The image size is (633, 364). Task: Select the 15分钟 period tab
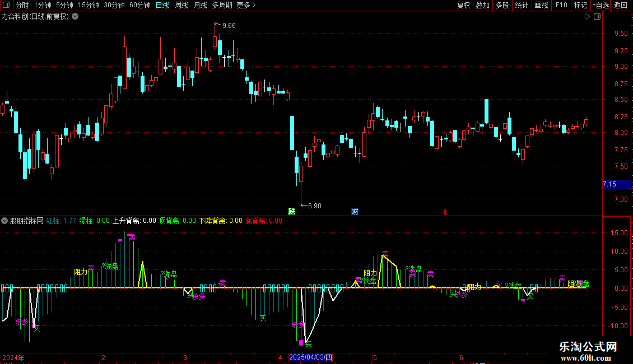click(89, 5)
